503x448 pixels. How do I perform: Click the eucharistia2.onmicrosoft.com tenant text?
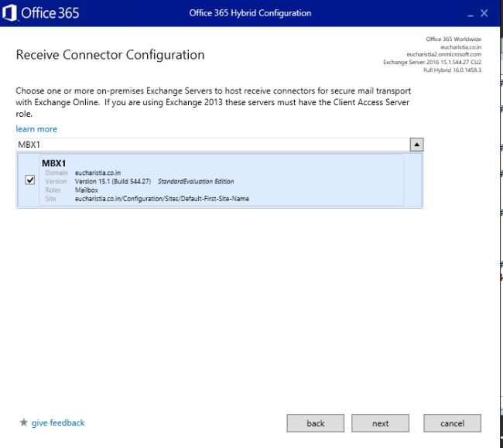pos(444,54)
